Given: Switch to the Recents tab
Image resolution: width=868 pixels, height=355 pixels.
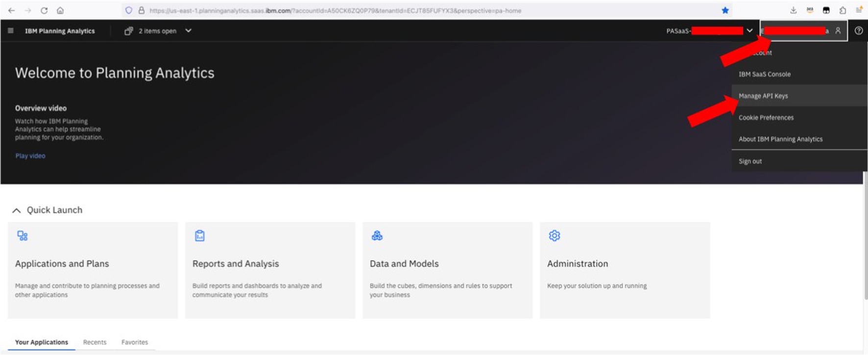Looking at the screenshot, I should point(95,342).
